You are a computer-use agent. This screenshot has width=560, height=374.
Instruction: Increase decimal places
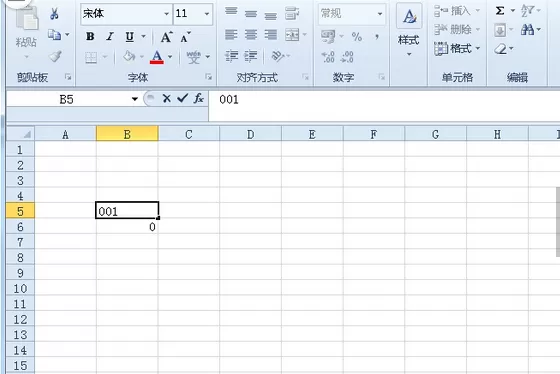[x=328, y=56]
